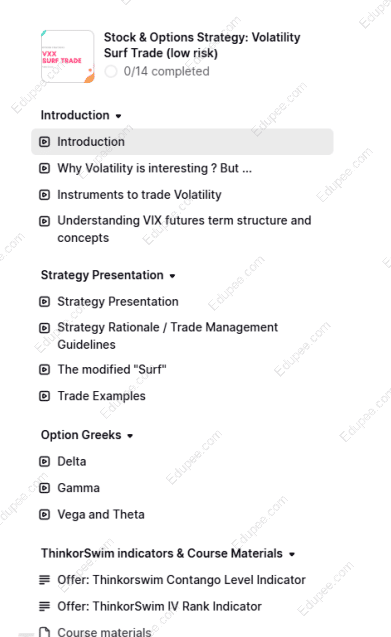The image size is (391, 637).
Task: Click text icon beside IV Rank Indicator offer
Action: 44,607
